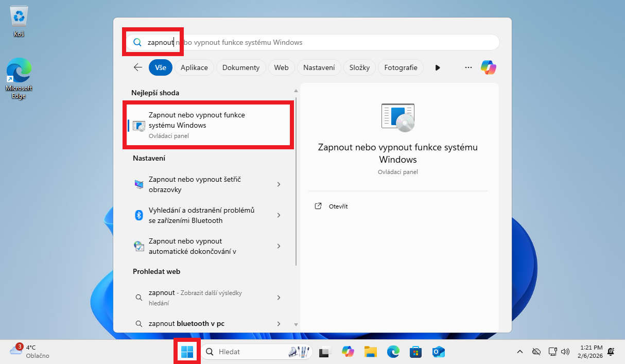
Task: Filter search results by the Web tab
Action: pyautogui.click(x=281, y=67)
